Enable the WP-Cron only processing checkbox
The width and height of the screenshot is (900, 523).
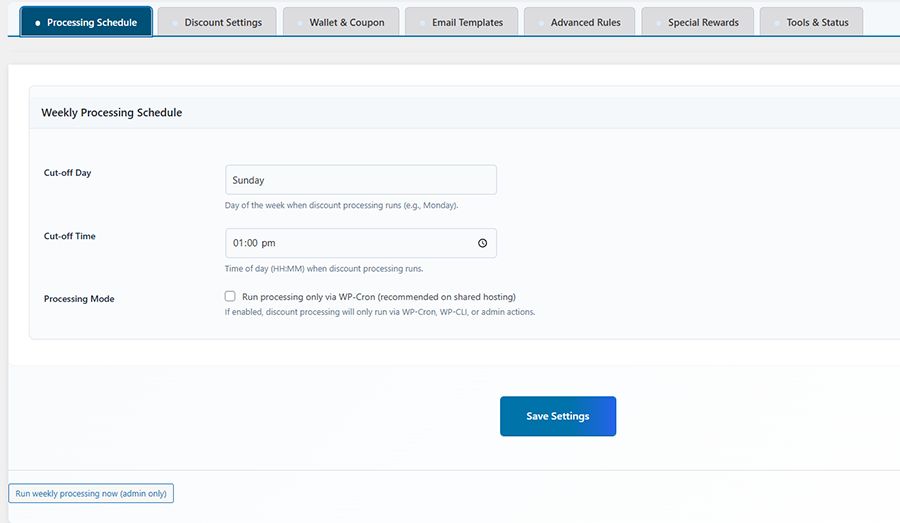point(230,296)
